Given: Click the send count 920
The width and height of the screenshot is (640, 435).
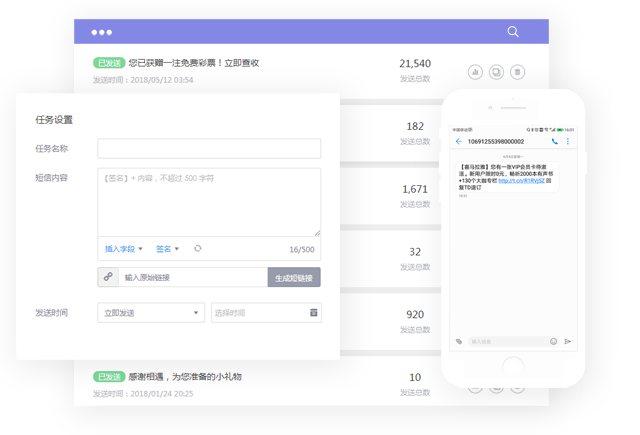Looking at the screenshot, I should [x=415, y=315].
